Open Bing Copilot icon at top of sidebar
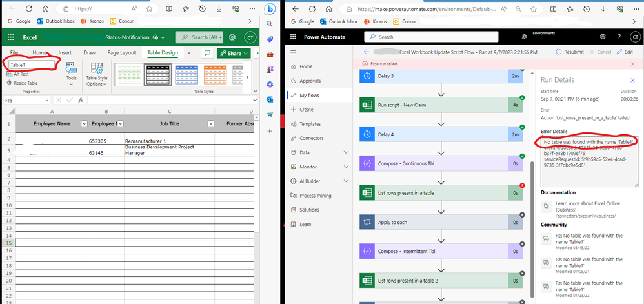 click(x=270, y=8)
